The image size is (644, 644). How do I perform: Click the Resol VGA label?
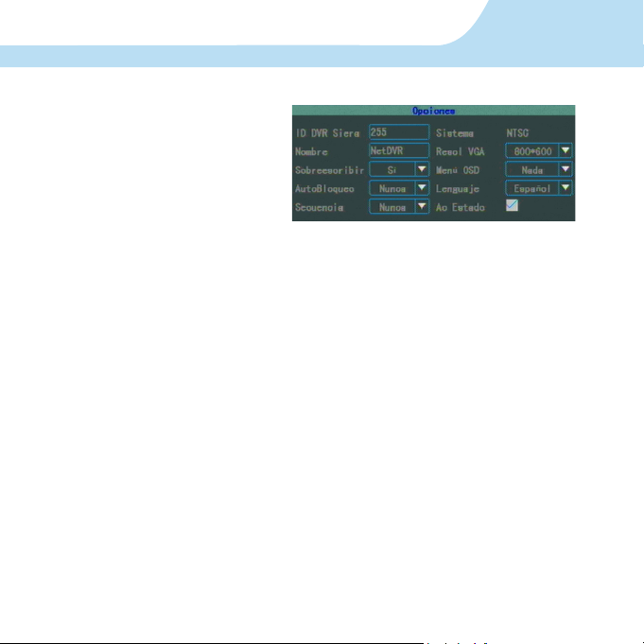pyautogui.click(x=460, y=151)
